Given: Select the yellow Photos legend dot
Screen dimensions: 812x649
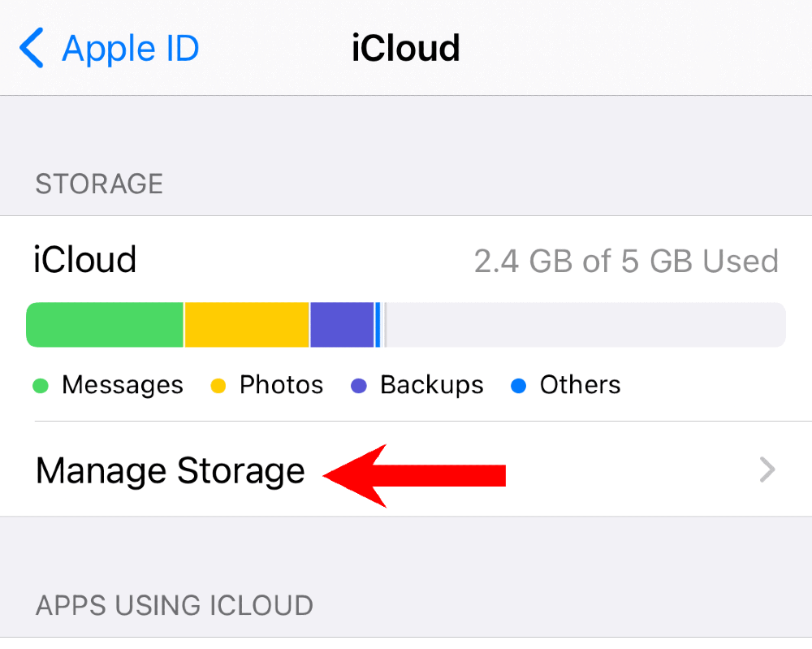Looking at the screenshot, I should coord(218,386).
